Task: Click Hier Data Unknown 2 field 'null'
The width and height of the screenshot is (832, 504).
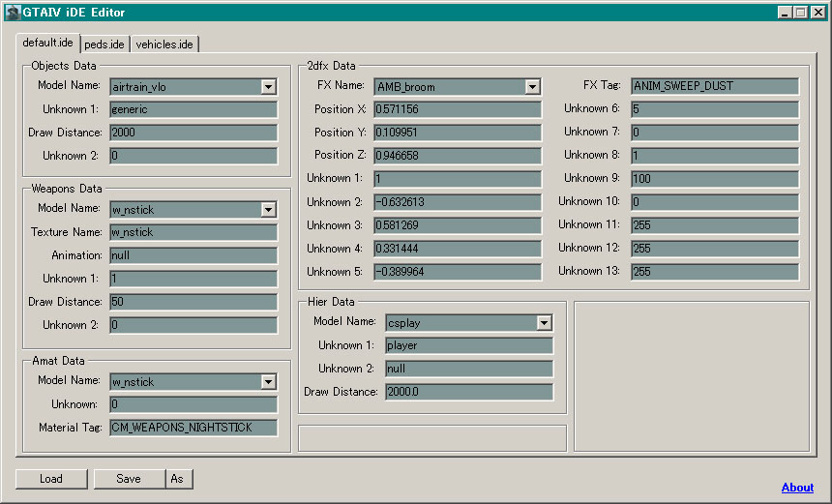Action: click(x=469, y=370)
